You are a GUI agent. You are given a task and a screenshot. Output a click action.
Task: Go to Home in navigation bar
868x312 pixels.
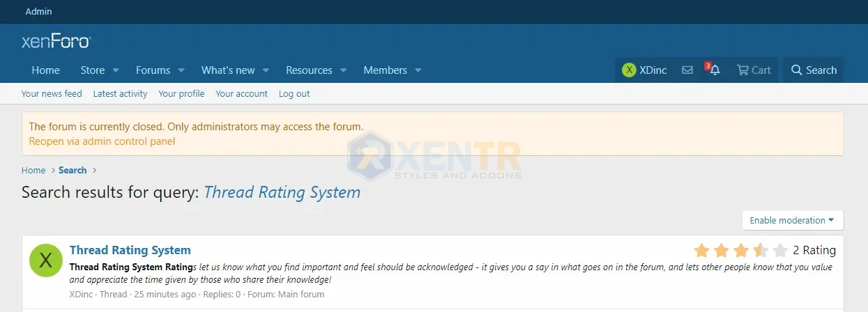pyautogui.click(x=45, y=70)
